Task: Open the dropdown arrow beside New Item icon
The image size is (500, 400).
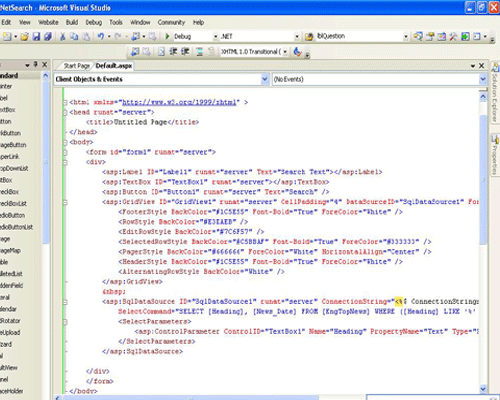Action: click(15, 36)
